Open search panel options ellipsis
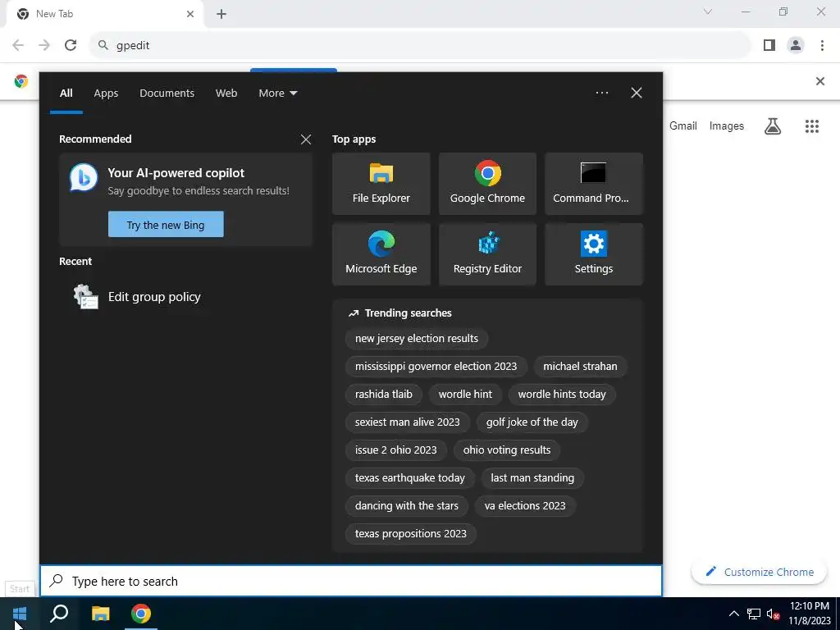Image resolution: width=840 pixels, height=630 pixels. [x=601, y=93]
